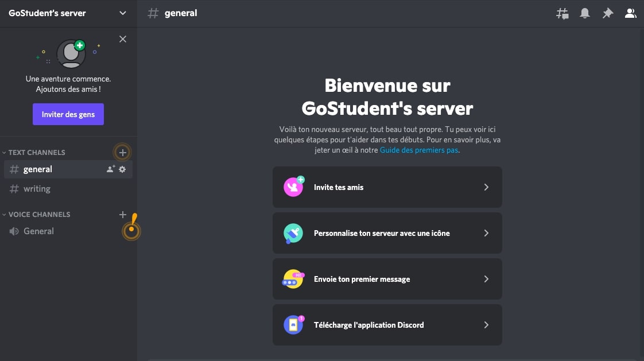Click the blue phone download icon

click(x=294, y=325)
